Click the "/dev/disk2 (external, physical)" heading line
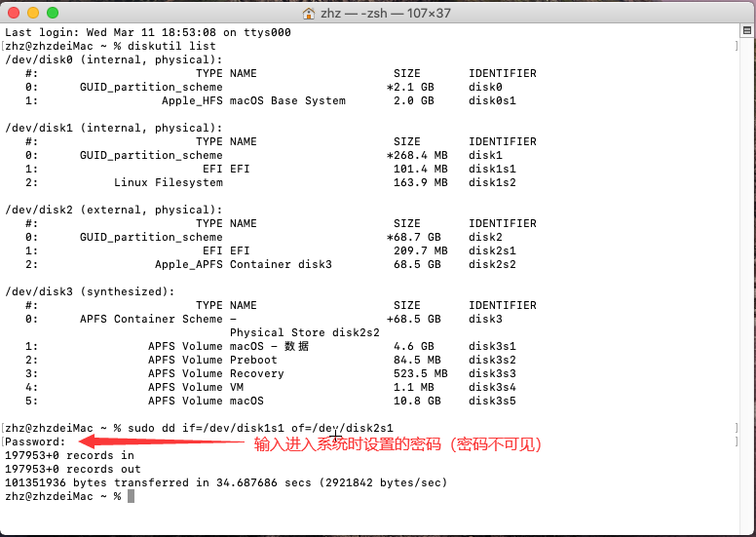Screen dimensions: 756x537 (114, 210)
